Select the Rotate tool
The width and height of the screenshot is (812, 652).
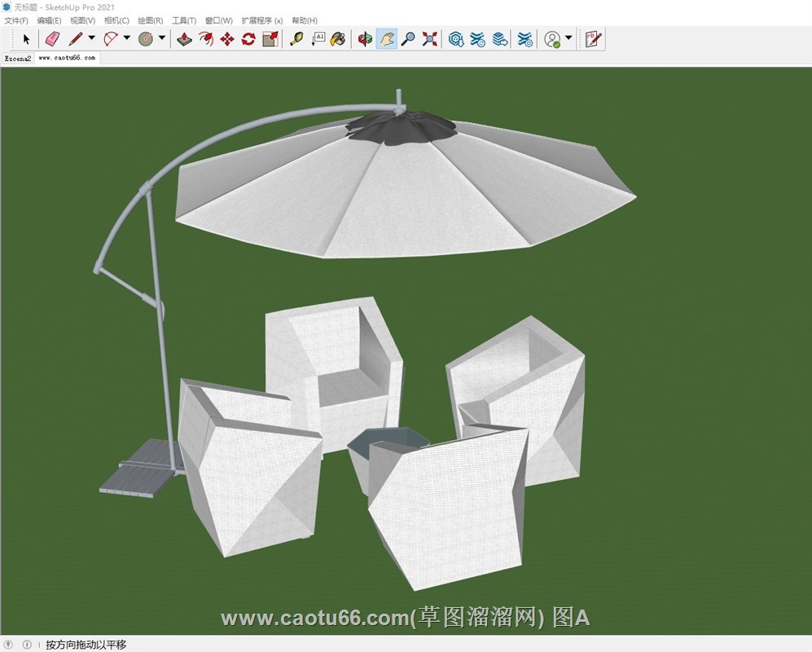[248, 39]
